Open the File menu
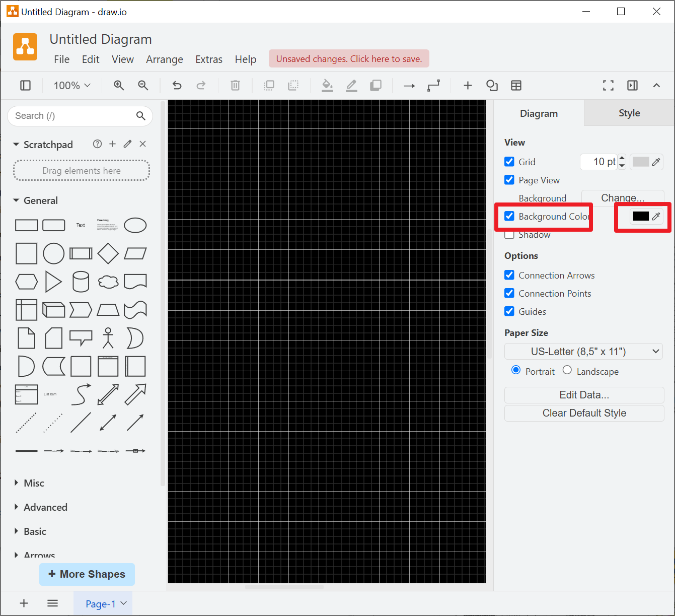The width and height of the screenshot is (675, 616). (x=62, y=59)
